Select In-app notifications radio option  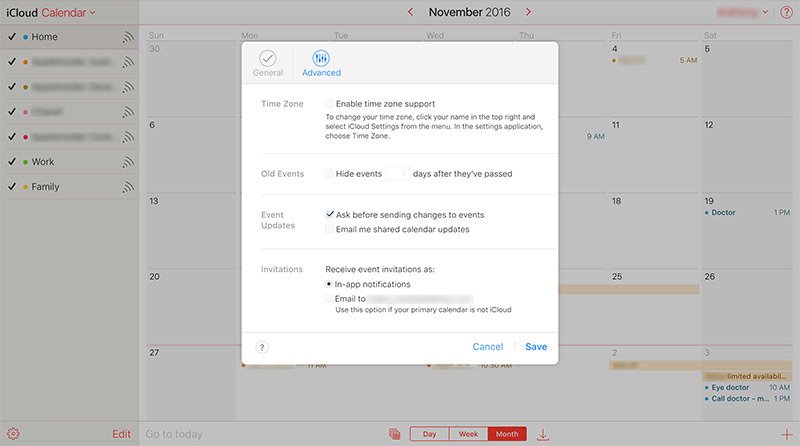(329, 284)
